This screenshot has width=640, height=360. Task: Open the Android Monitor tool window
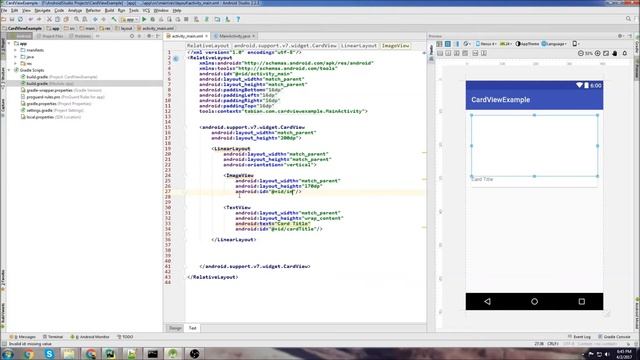[90, 337]
